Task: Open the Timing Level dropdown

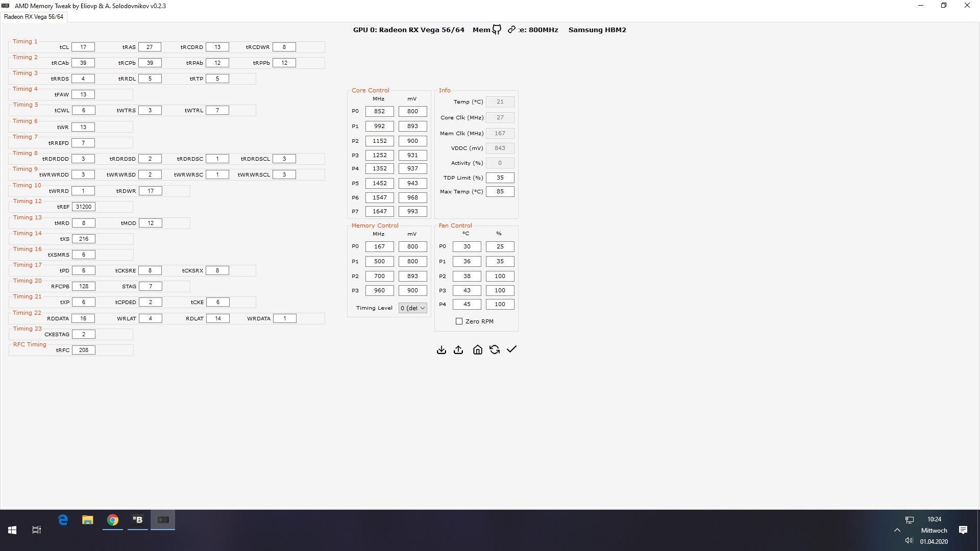Action: (x=412, y=308)
